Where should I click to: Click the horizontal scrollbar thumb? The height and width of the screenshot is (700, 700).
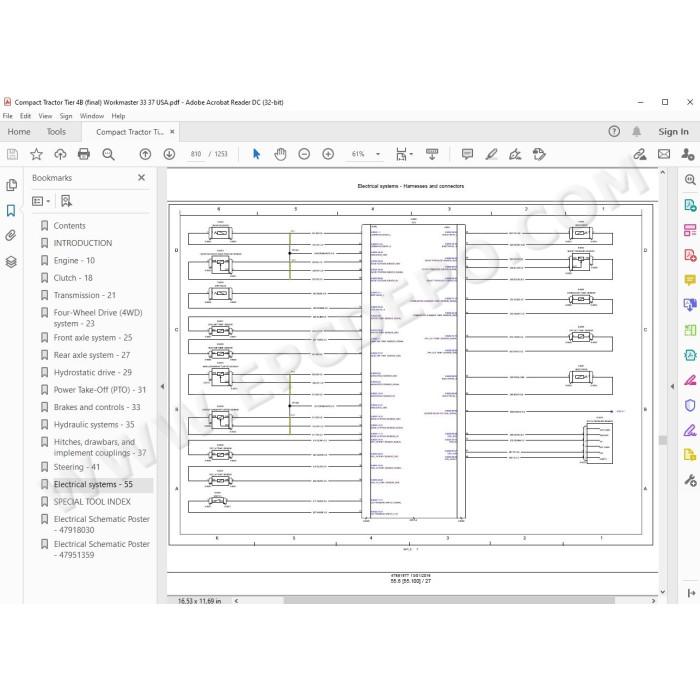(449, 601)
